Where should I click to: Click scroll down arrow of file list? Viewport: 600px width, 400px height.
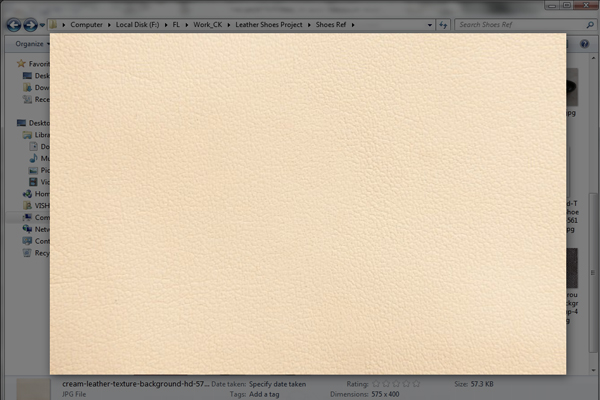point(593,370)
